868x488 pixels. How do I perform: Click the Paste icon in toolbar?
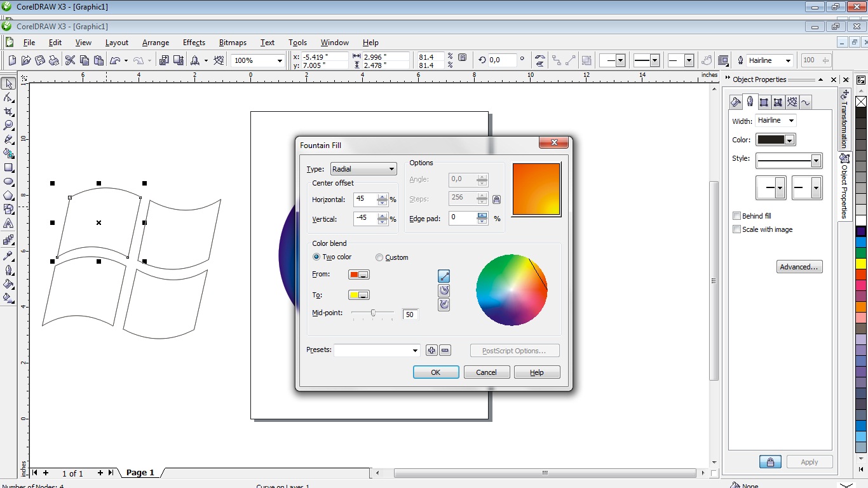tap(98, 60)
